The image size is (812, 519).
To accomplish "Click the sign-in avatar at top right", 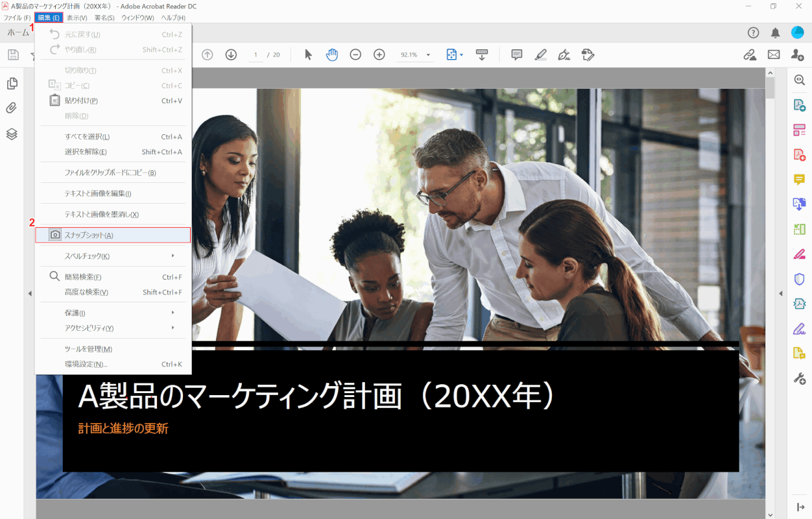I will coord(798,32).
